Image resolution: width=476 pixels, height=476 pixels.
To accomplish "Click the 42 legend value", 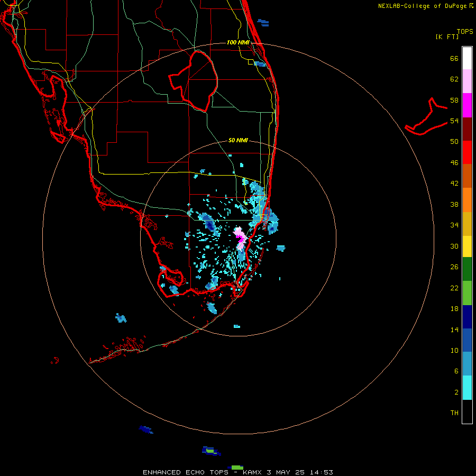I will coord(454,184).
